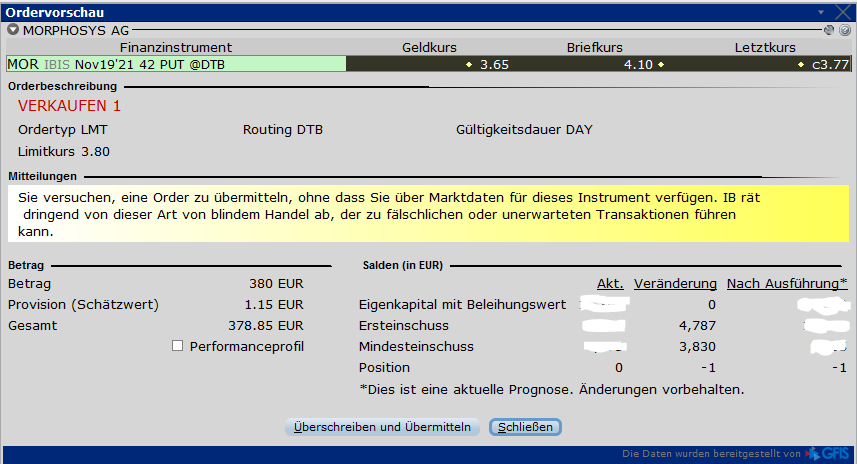Click Mindesteinschuss change value 3,830
Image resolution: width=857 pixels, height=464 pixels.
(x=697, y=346)
